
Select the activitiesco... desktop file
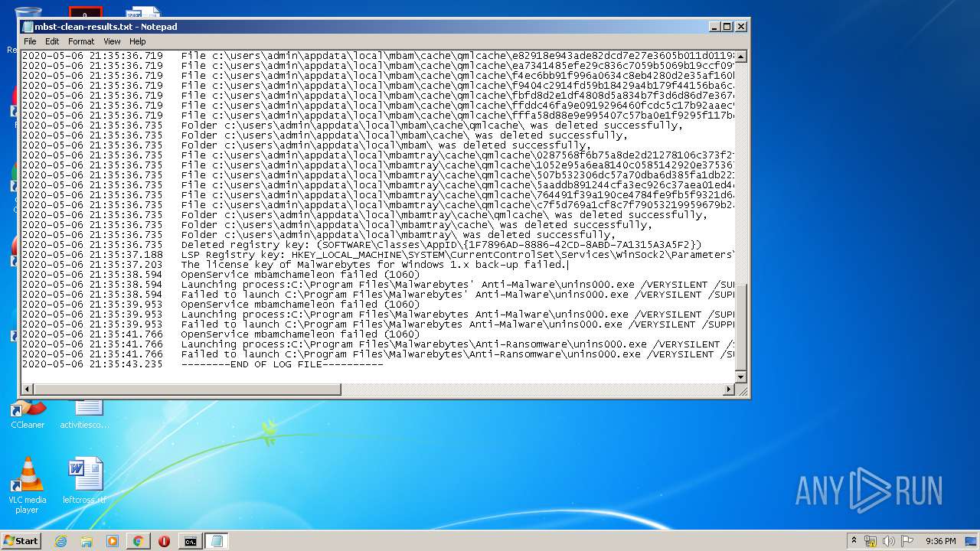point(84,413)
